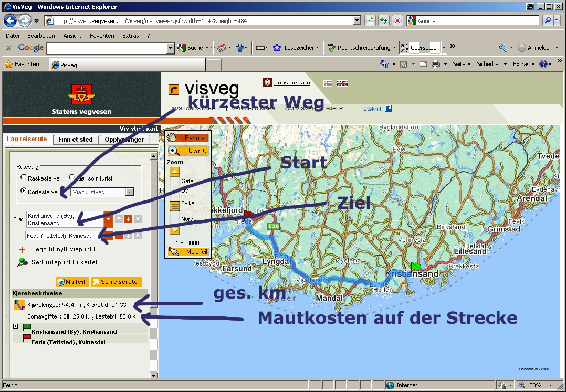566x392 pixels.
Task: Open the Via turistveg dropdown
Action: click(129, 192)
